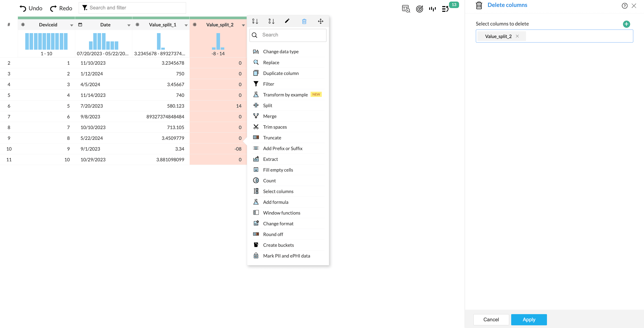Click the sort descending icon
644x328 pixels.
(x=271, y=21)
